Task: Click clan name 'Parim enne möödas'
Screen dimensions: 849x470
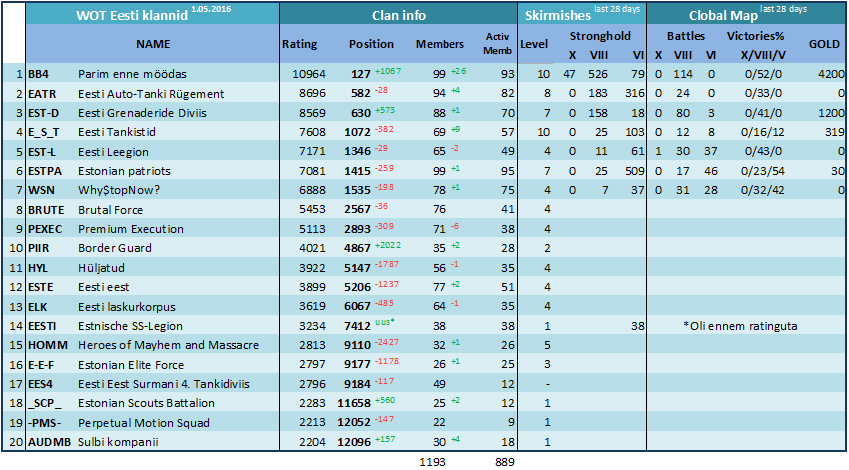Action: tap(132, 74)
